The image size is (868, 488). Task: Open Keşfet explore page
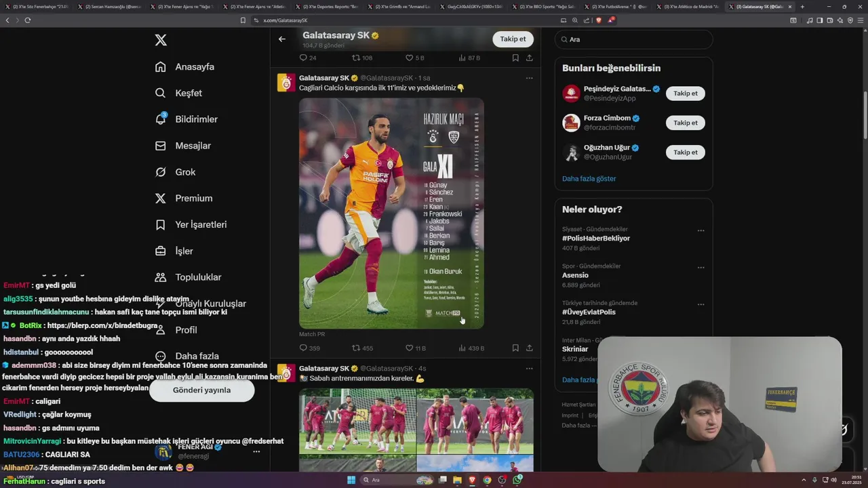pyautogui.click(x=178, y=93)
